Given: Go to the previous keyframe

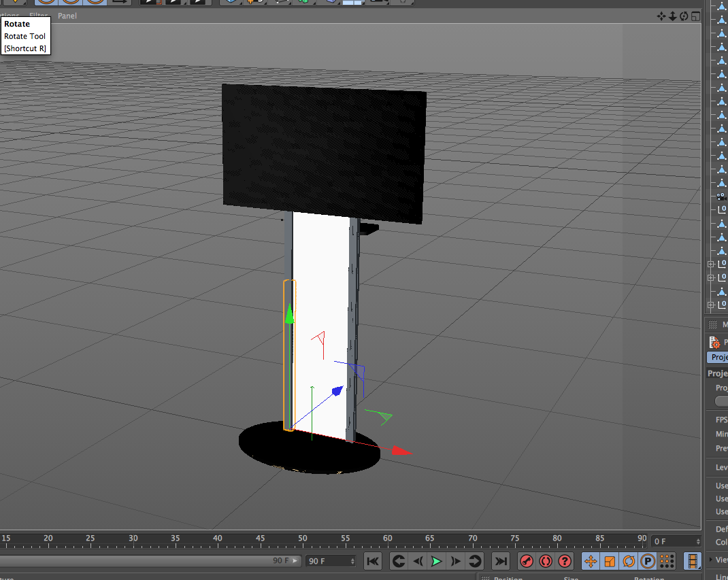Looking at the screenshot, I should click(x=399, y=561).
